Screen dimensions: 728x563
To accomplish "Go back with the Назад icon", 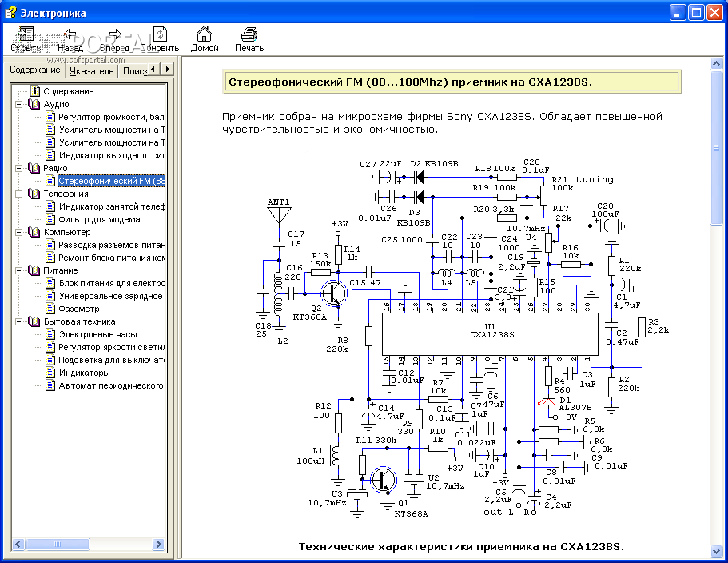I will [x=70, y=34].
